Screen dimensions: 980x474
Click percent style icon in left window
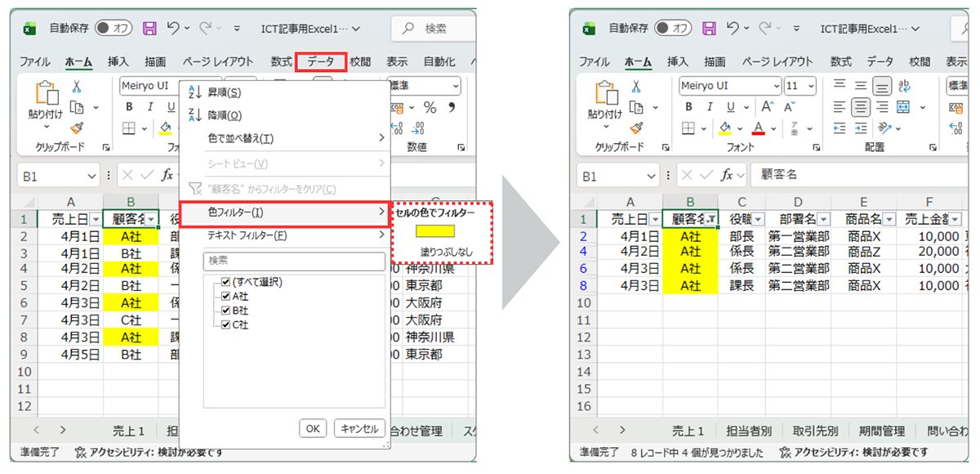pos(430,107)
